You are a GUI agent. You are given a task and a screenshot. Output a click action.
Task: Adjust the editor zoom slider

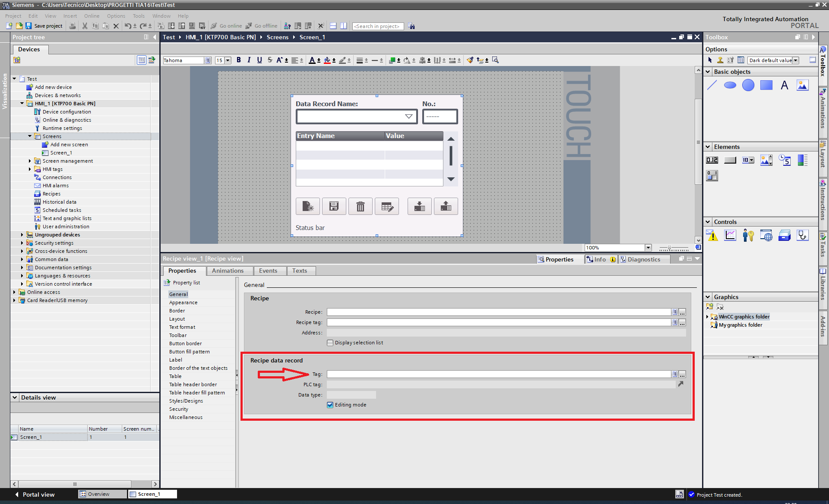[670, 248]
